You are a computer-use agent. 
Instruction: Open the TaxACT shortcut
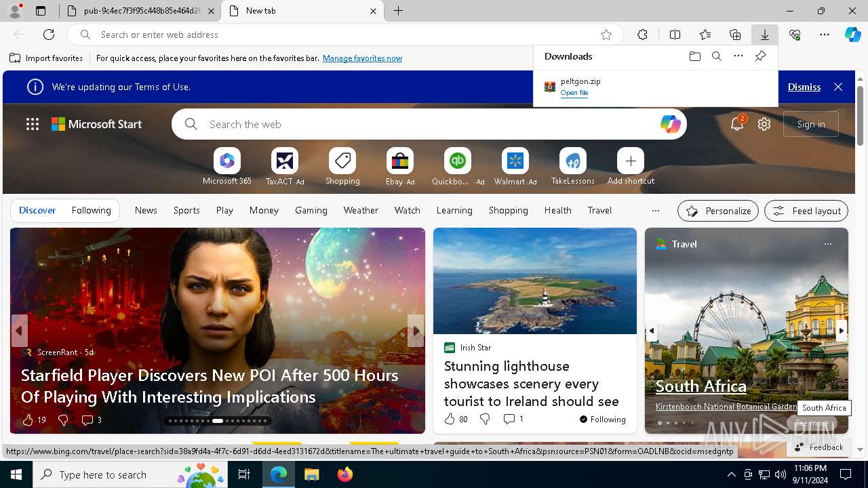(x=285, y=167)
